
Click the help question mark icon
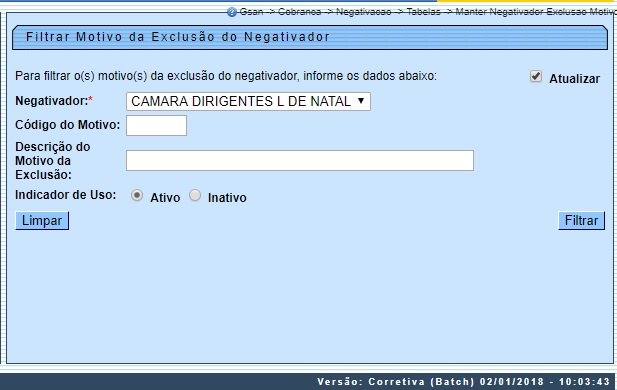pos(232,12)
